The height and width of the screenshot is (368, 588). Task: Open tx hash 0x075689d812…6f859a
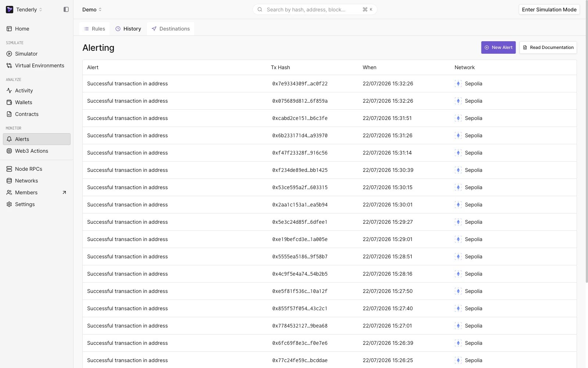pyautogui.click(x=300, y=101)
